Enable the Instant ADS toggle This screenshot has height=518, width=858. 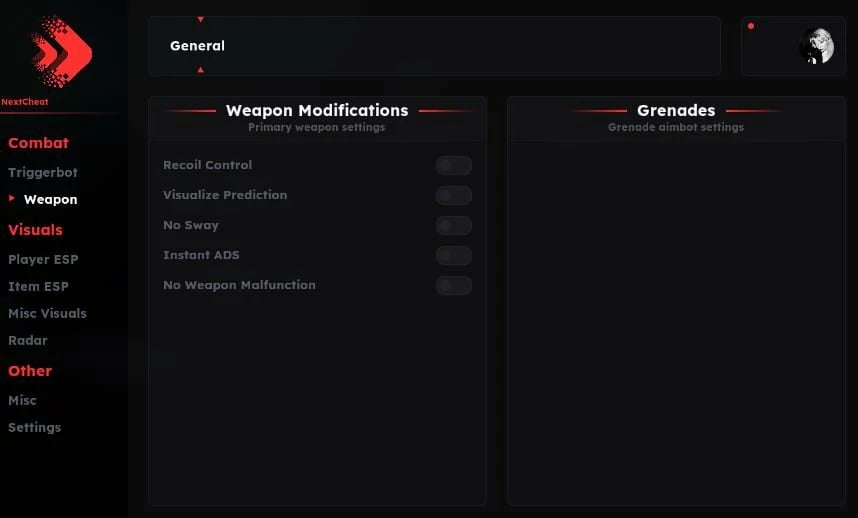[454, 255]
